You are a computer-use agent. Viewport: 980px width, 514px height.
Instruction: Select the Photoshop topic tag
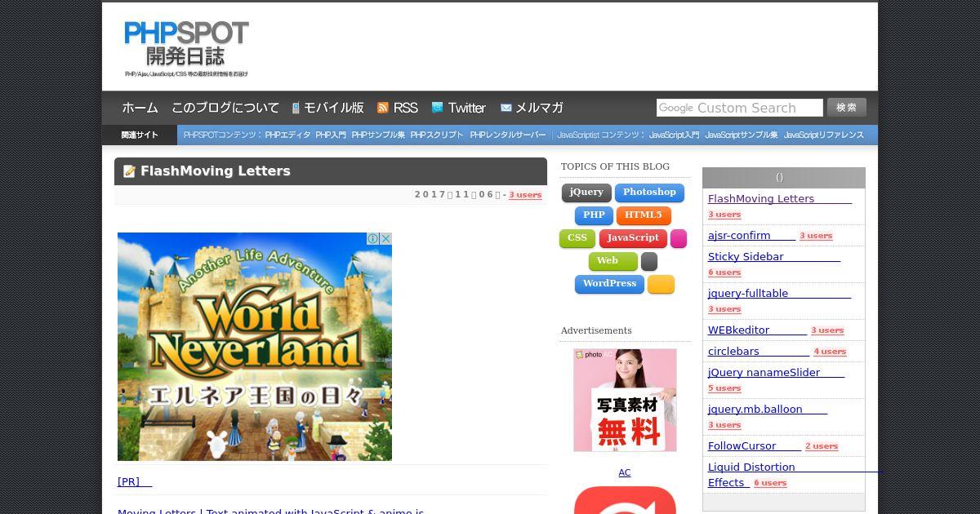649,193
